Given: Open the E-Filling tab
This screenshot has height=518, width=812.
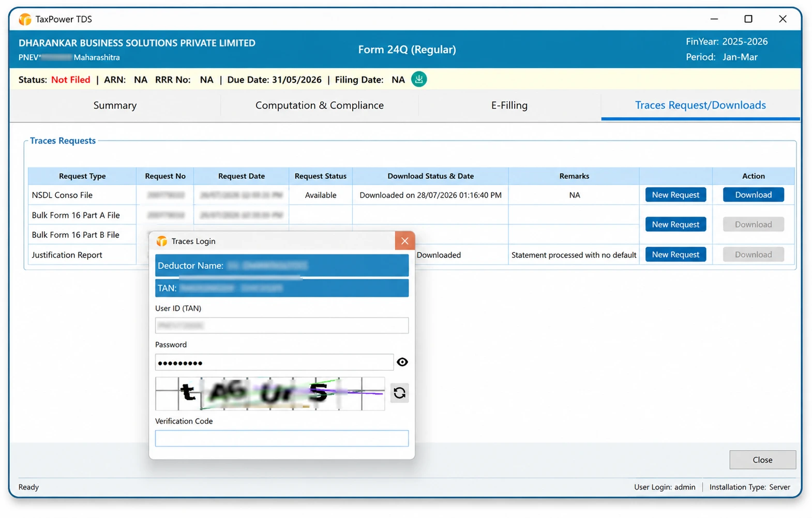Looking at the screenshot, I should 509,105.
